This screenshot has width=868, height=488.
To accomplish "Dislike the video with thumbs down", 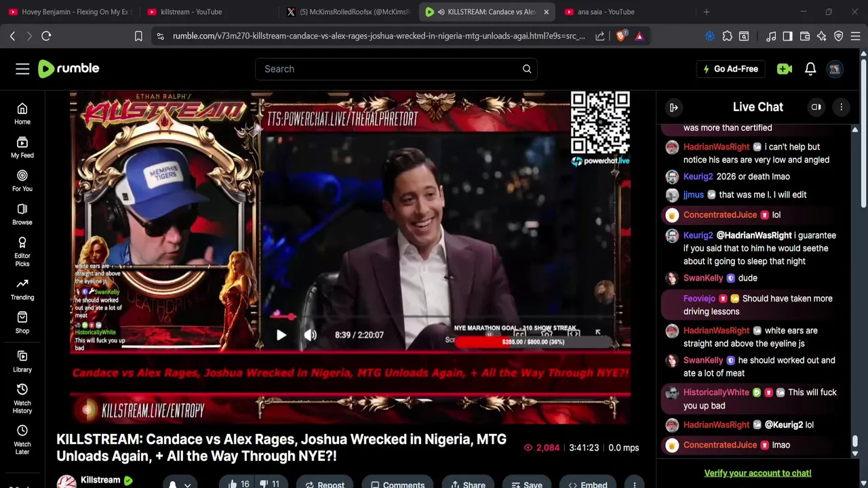I will (x=270, y=484).
